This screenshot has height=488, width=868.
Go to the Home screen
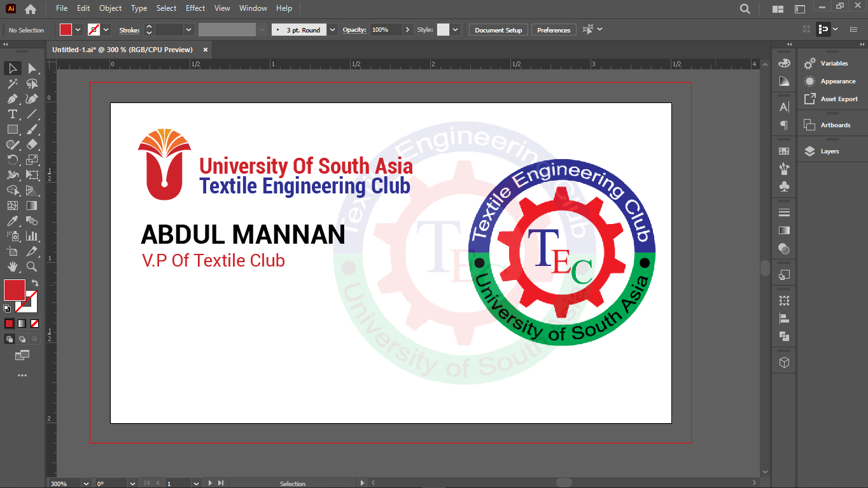pos(30,9)
